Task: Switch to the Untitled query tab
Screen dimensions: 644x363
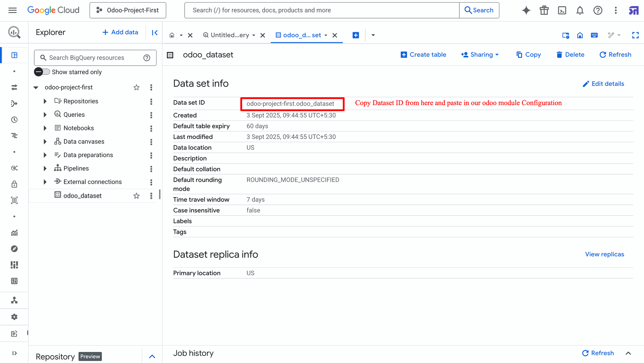Action: click(x=229, y=35)
